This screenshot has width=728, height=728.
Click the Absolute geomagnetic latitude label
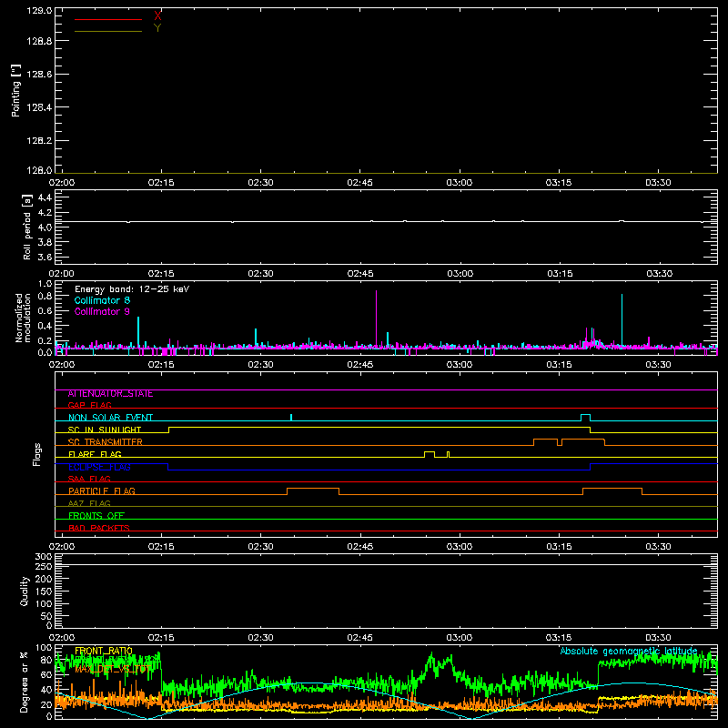[629, 651]
